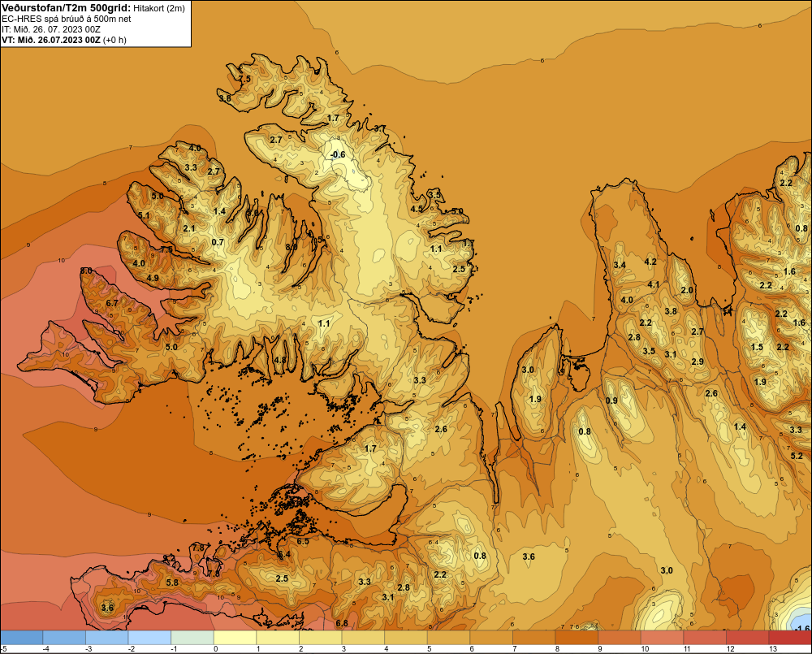Image resolution: width=812 pixels, height=654 pixels.
Task: Pick the legend color between 10 and 11
Action: point(662,637)
